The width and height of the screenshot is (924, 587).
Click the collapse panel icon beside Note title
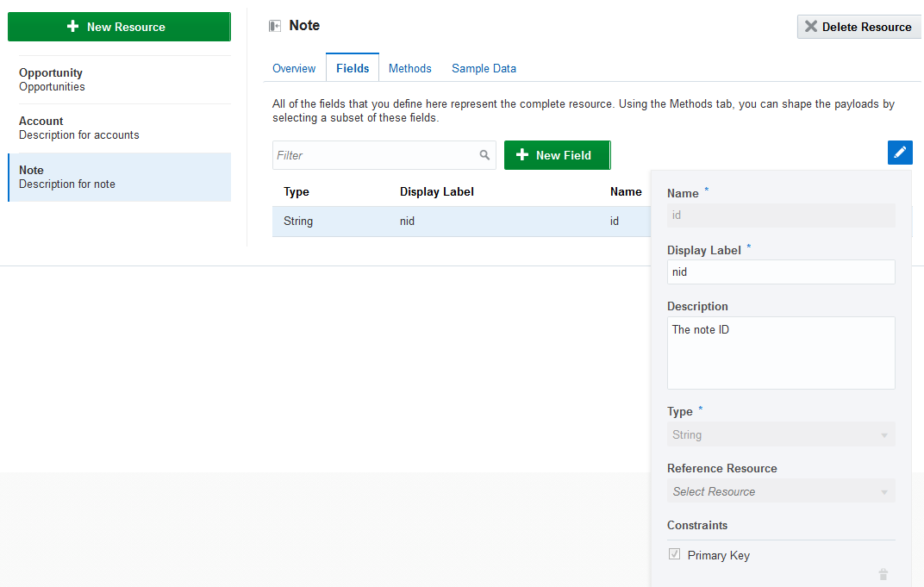click(275, 27)
